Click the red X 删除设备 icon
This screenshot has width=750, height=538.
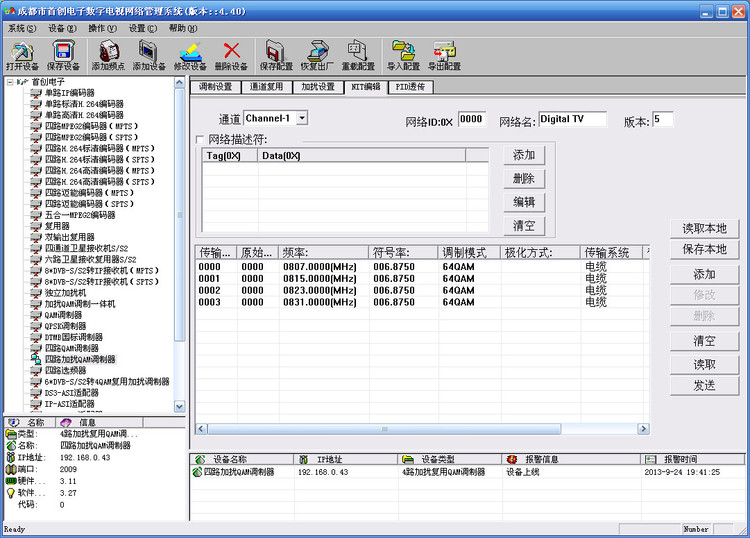point(232,51)
